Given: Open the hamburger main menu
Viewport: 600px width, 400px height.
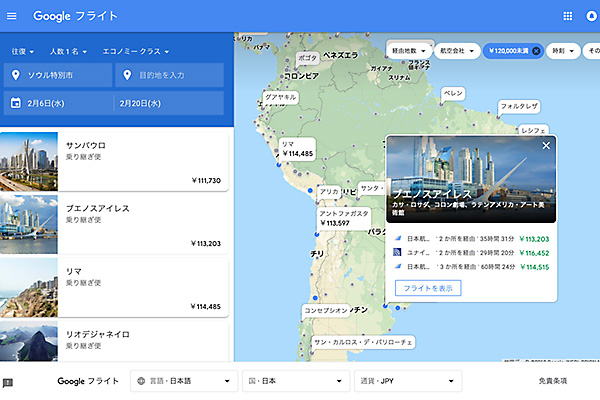Looking at the screenshot, I should click(12, 16).
